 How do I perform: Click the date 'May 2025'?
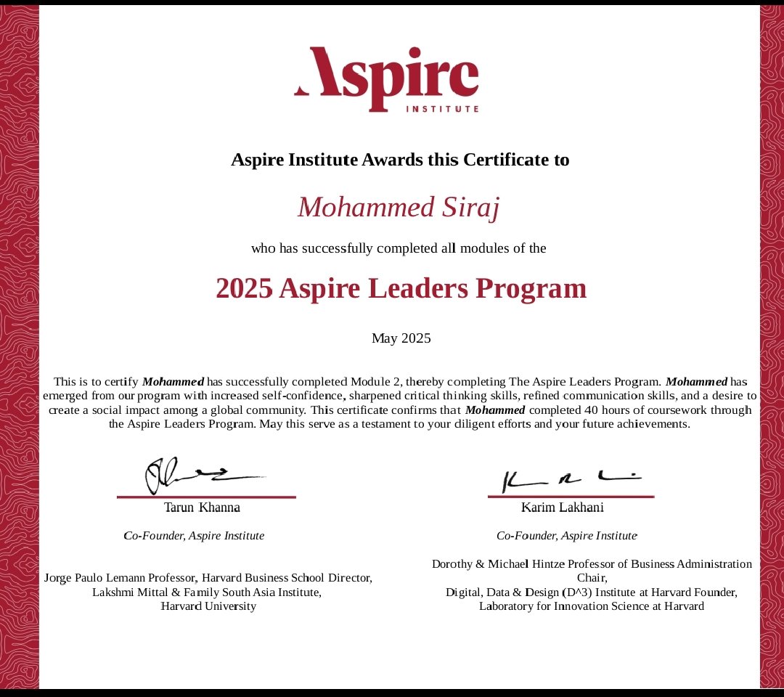pyautogui.click(x=401, y=338)
